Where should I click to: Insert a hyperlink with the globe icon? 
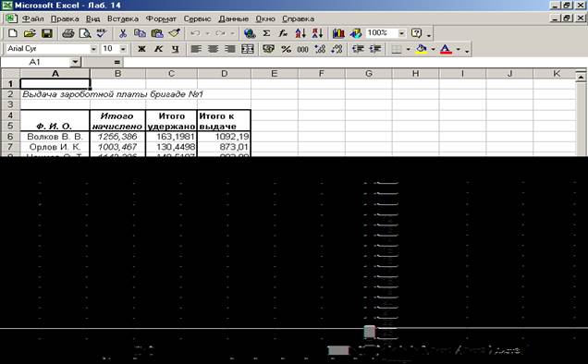(x=250, y=33)
